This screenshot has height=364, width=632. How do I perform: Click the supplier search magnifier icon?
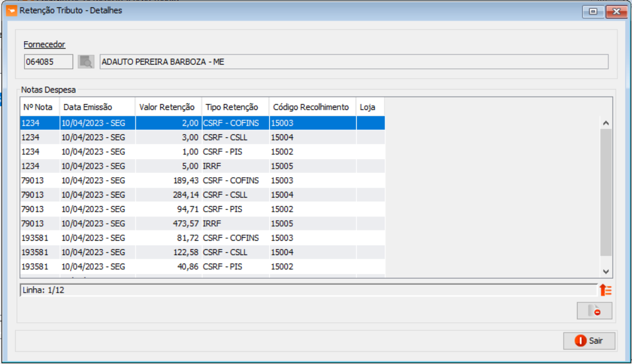click(x=86, y=62)
